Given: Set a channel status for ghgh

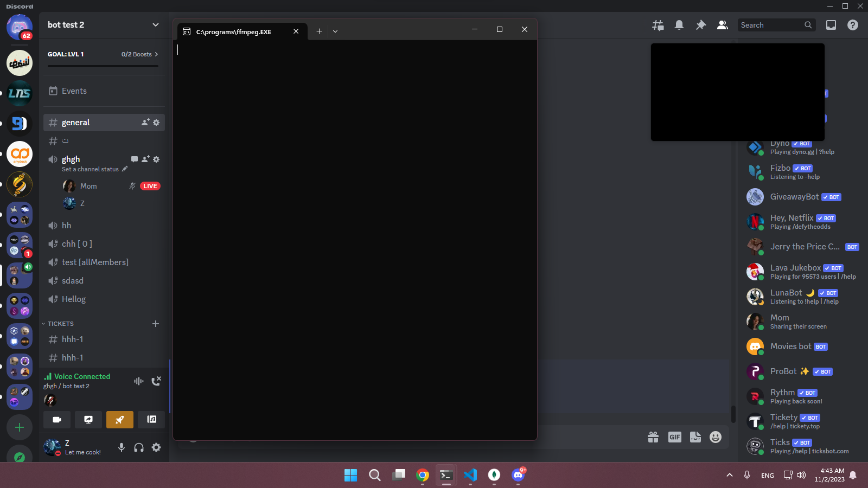Looking at the screenshot, I should (x=95, y=169).
